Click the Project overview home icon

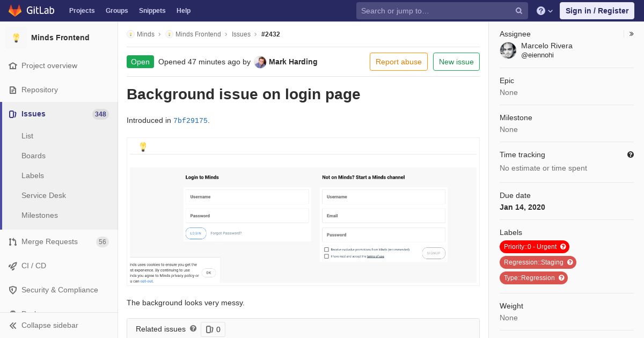pos(13,65)
